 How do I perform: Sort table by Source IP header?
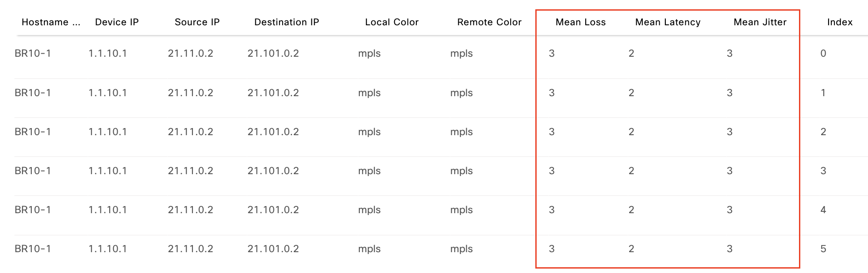(x=197, y=22)
